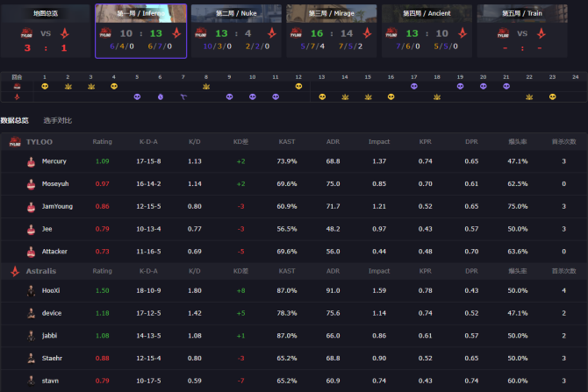588x392 pixels.
Task: Sort TYLOO table by ADR header
Action: 333,141
